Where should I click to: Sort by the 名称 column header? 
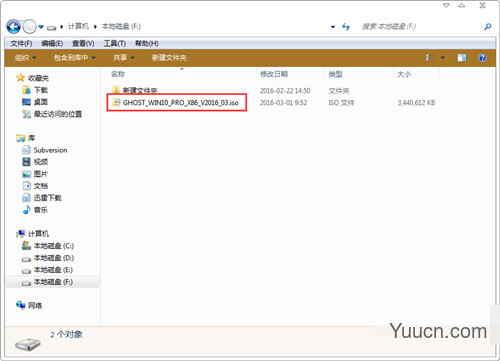click(118, 74)
